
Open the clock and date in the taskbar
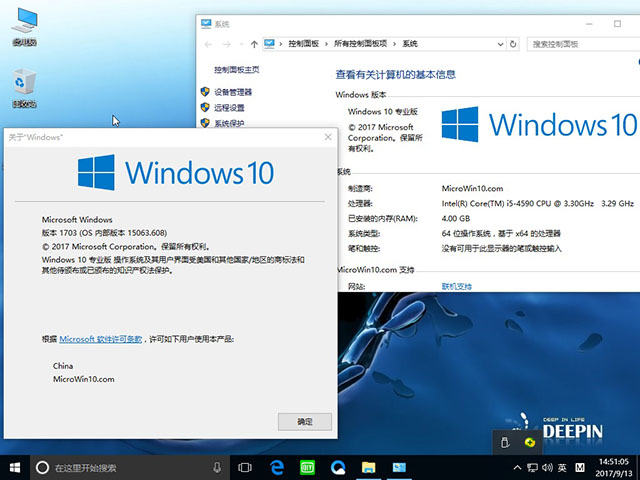coord(614,468)
